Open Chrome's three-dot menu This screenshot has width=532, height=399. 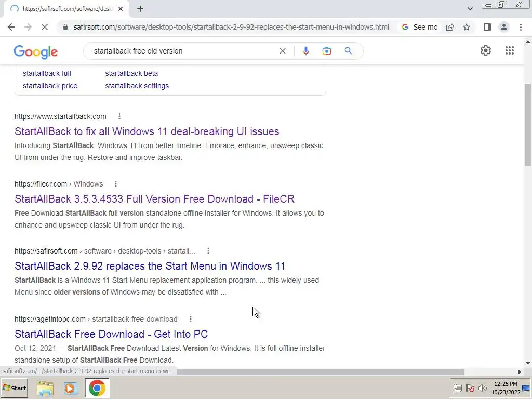(x=521, y=27)
